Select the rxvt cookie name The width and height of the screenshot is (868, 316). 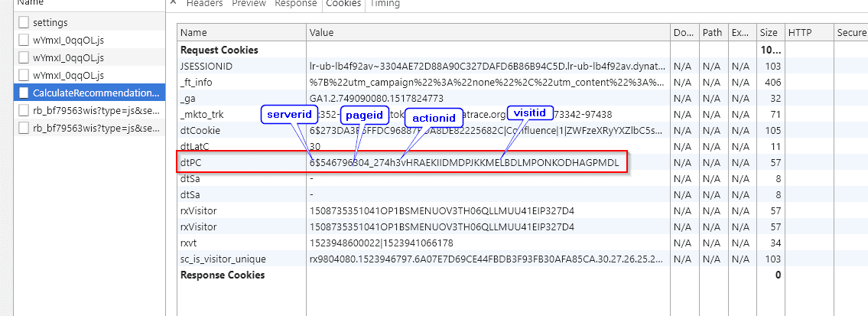(190, 243)
